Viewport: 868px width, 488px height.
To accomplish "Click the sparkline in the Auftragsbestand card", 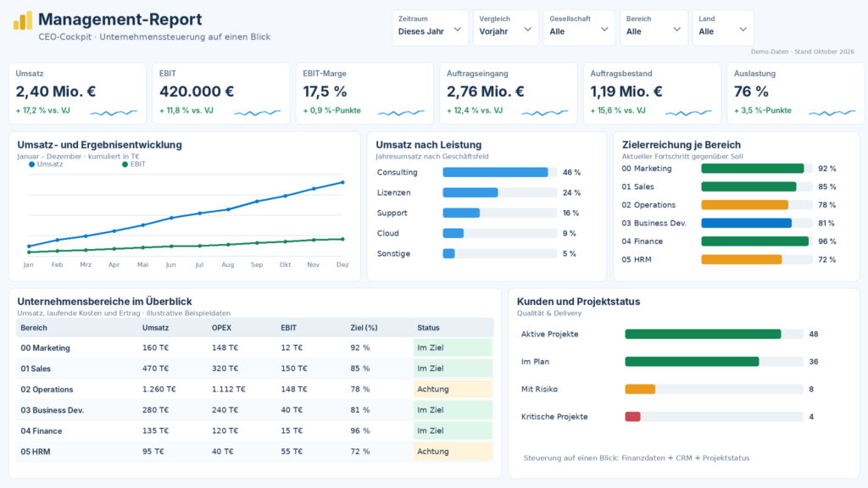I will click(688, 113).
